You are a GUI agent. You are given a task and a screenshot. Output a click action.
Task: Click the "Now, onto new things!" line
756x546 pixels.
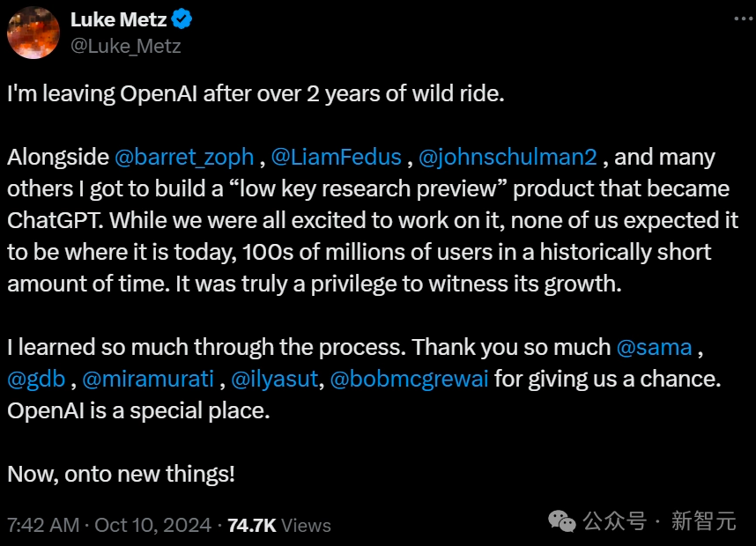click(121, 474)
